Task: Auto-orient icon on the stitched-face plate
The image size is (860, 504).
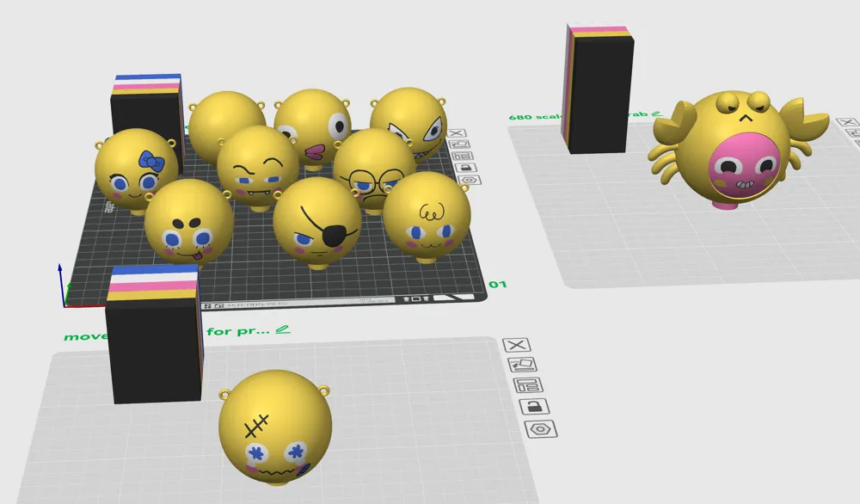Action: [522, 364]
